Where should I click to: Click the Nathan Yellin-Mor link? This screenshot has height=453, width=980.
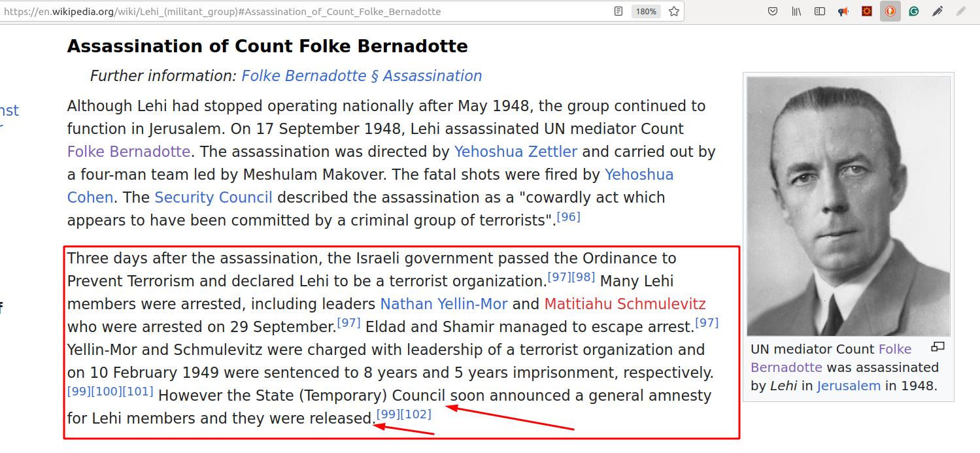coord(443,304)
